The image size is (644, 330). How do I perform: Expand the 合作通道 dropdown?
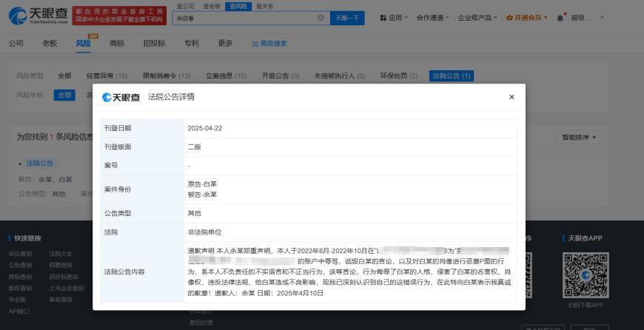(x=432, y=18)
